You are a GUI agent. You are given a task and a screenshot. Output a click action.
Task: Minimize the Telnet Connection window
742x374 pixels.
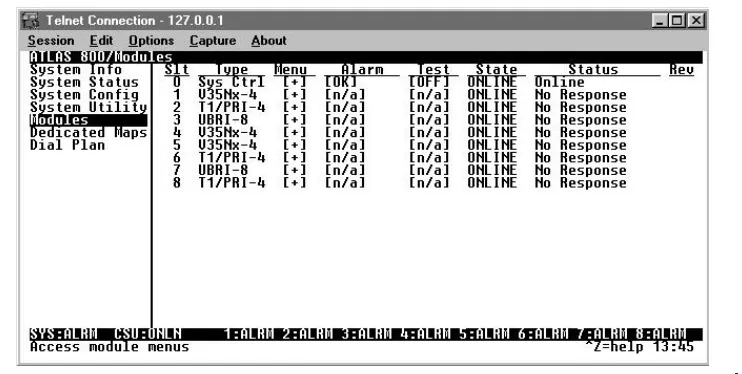click(660, 21)
